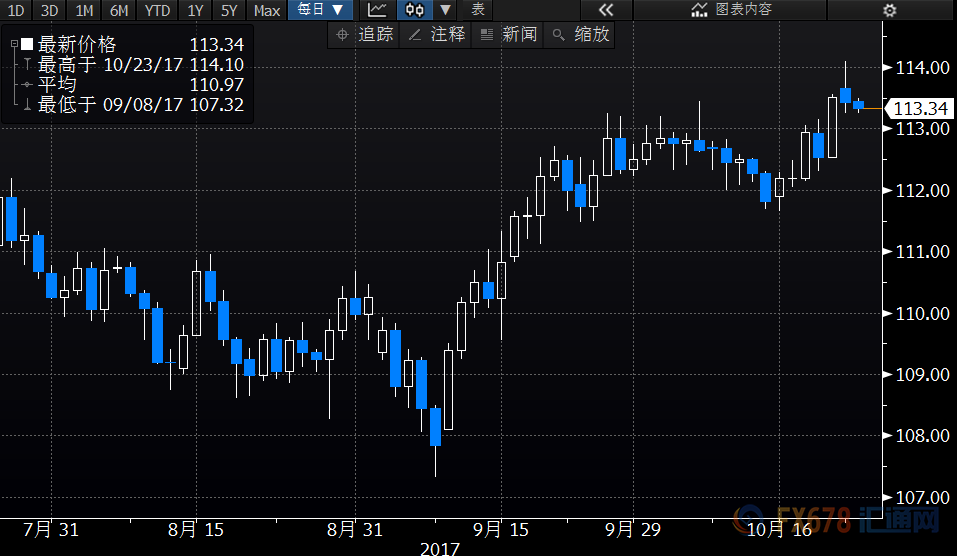Choose the 1Y range
This screenshot has height=556, width=957.
[x=195, y=10]
